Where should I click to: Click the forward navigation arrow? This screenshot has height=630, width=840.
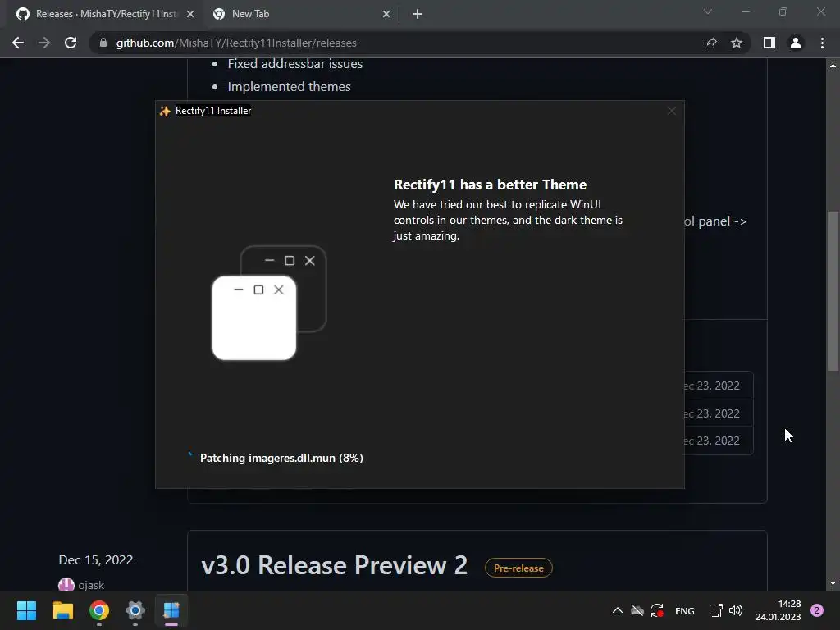coord(44,43)
